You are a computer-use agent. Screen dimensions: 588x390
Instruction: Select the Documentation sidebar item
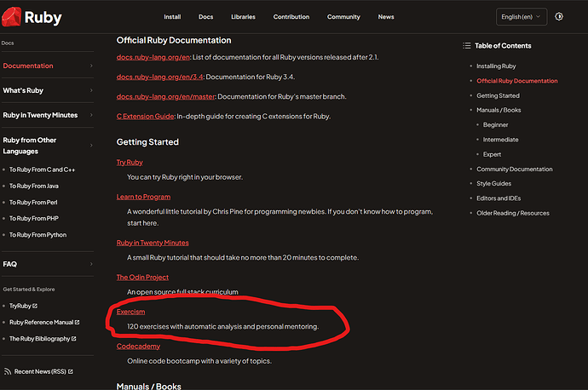pyautogui.click(x=28, y=66)
